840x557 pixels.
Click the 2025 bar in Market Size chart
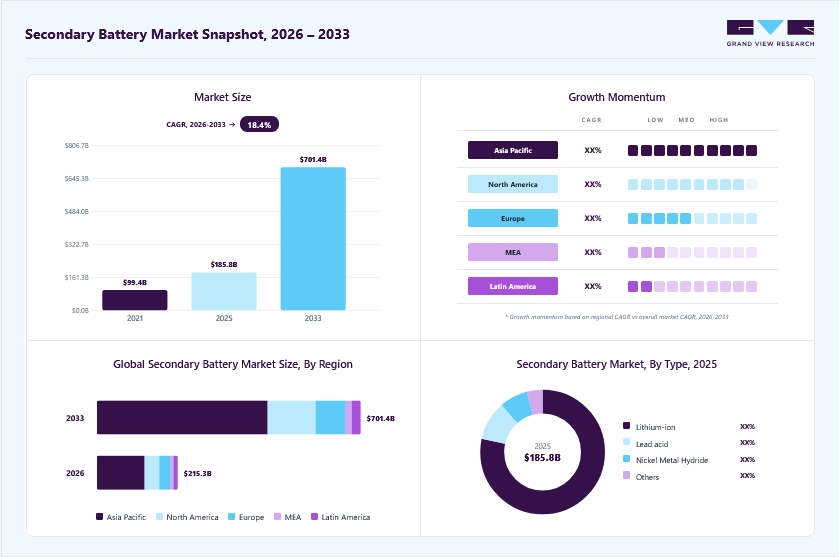[224, 291]
